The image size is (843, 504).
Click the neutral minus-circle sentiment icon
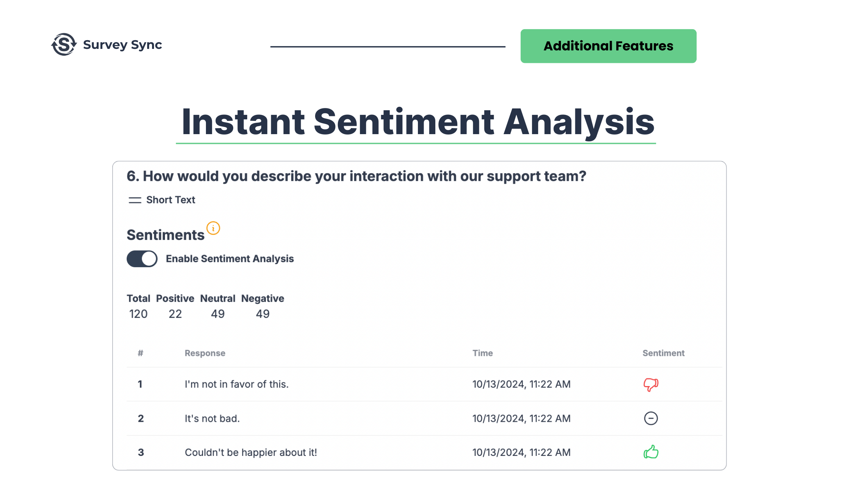point(651,418)
